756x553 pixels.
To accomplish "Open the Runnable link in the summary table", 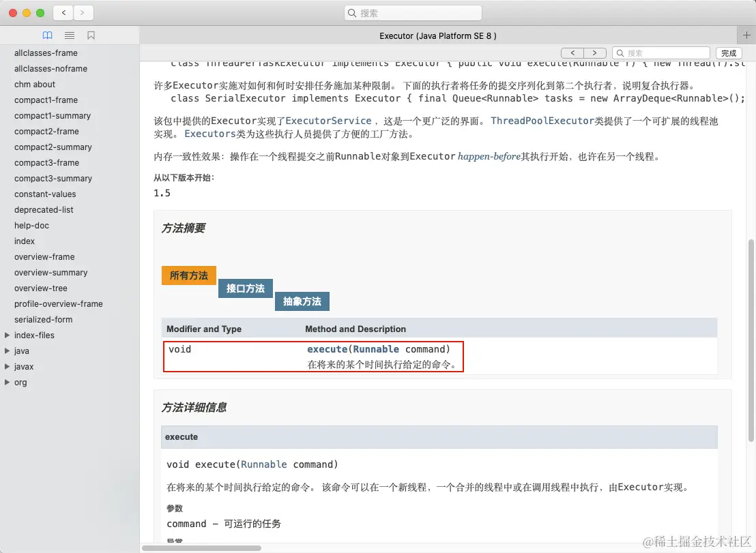I will [376, 349].
